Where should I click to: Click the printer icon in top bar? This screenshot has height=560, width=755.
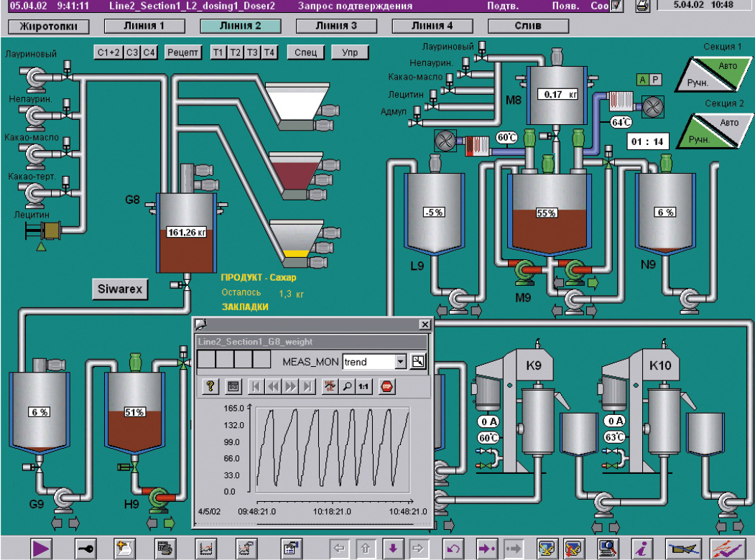(643, 6)
